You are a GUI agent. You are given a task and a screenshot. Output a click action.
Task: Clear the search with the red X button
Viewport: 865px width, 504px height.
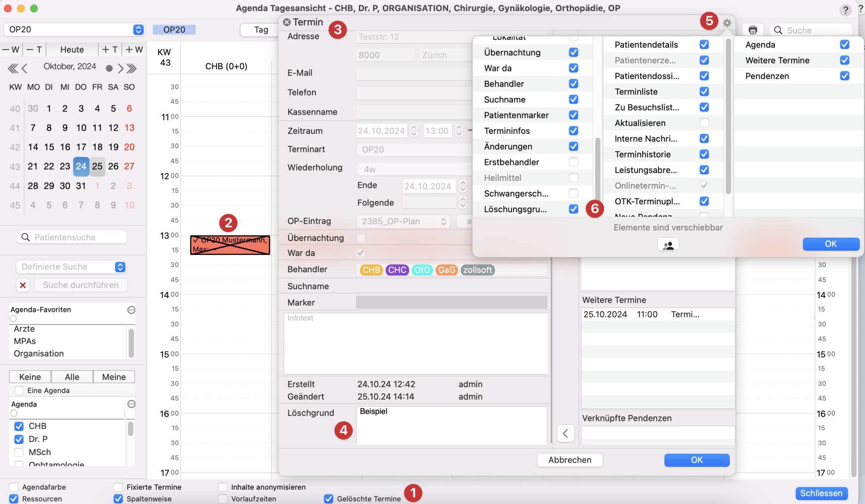point(23,285)
